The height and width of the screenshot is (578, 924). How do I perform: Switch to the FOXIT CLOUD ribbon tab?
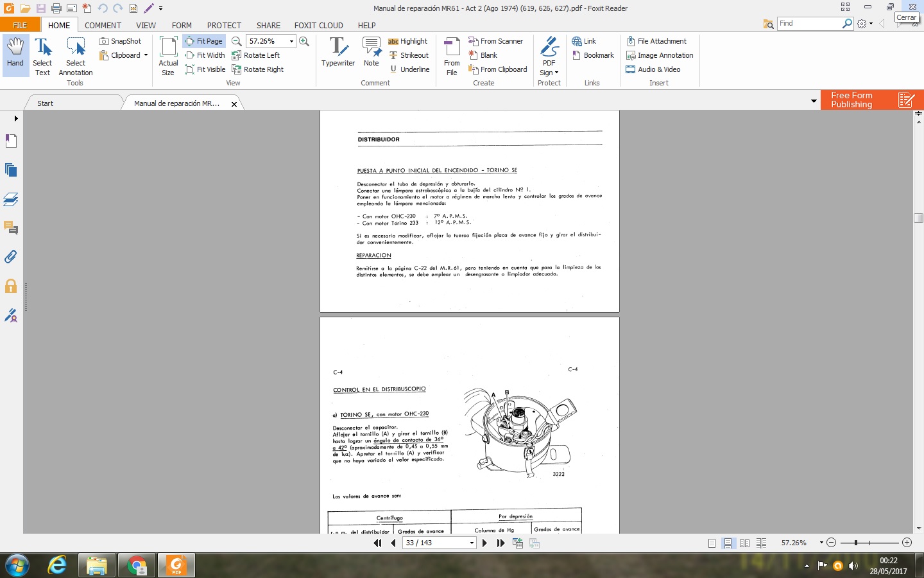[319, 25]
